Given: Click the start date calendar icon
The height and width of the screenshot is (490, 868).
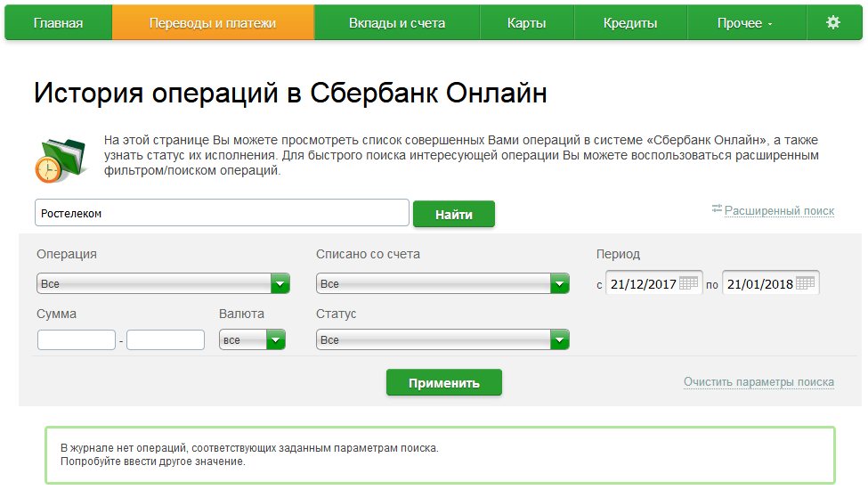Looking at the screenshot, I should pyautogui.click(x=689, y=283).
